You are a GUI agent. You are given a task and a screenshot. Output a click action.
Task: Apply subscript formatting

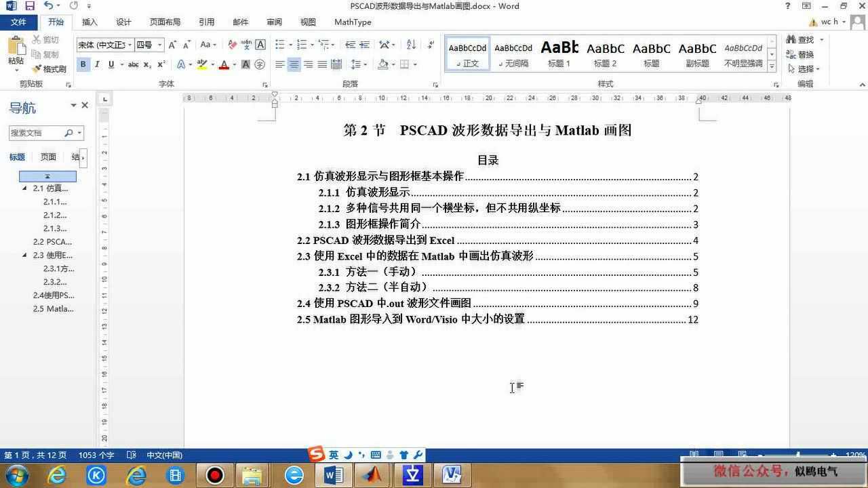tap(147, 64)
